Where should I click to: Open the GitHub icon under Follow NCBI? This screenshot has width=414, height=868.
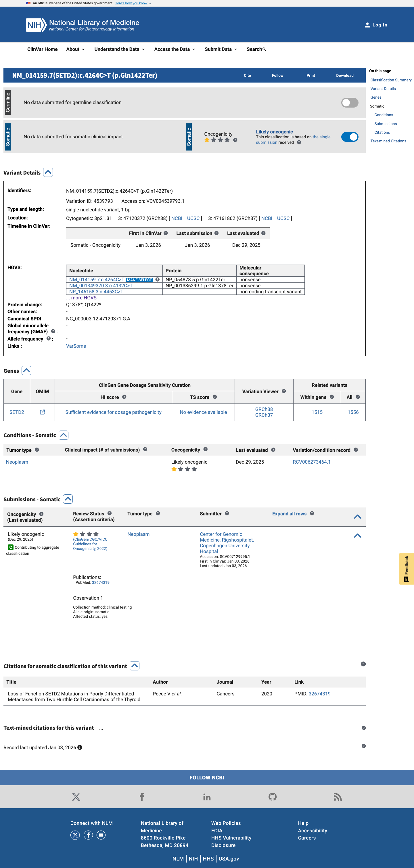click(273, 797)
